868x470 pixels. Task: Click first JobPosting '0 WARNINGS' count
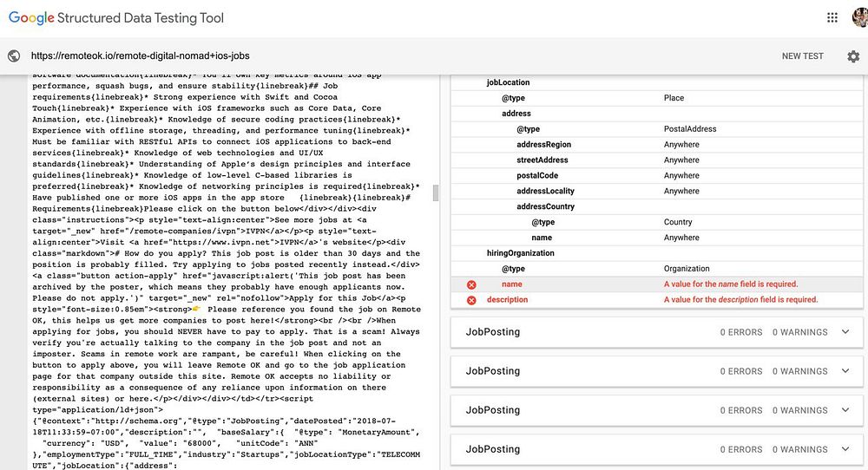point(800,332)
